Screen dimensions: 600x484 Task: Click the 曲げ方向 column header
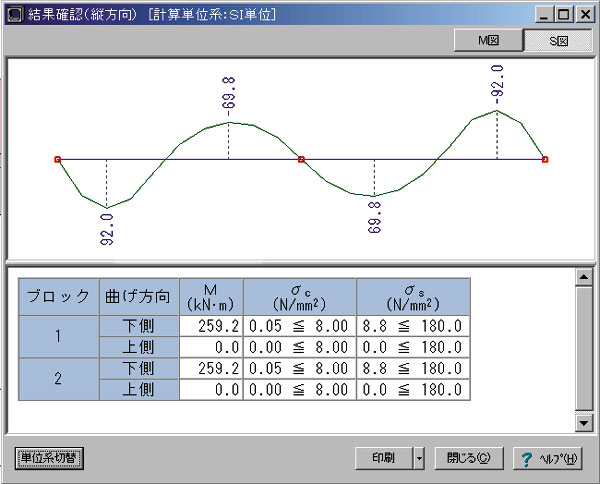point(139,297)
